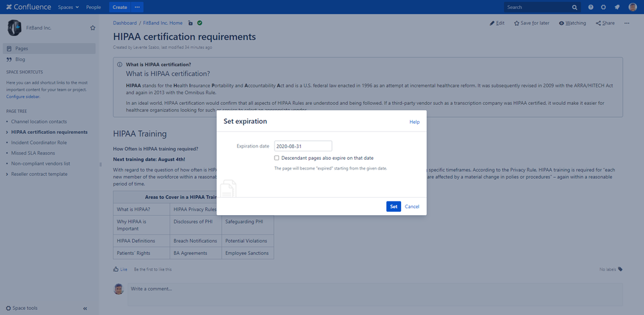Expand the HIPAA certification requirements tree item

click(7, 132)
